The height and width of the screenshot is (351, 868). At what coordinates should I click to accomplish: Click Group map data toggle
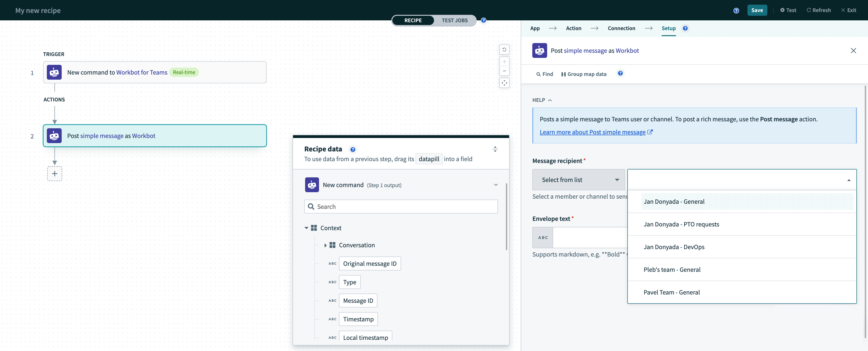(x=584, y=74)
